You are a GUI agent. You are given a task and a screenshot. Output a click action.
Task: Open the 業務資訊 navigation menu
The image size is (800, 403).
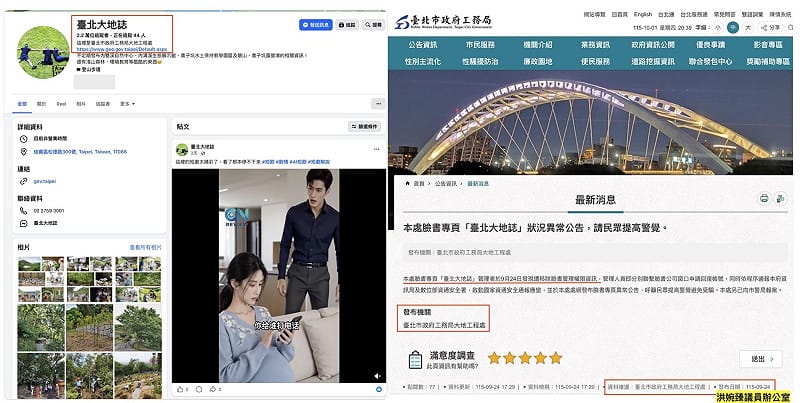coord(595,45)
